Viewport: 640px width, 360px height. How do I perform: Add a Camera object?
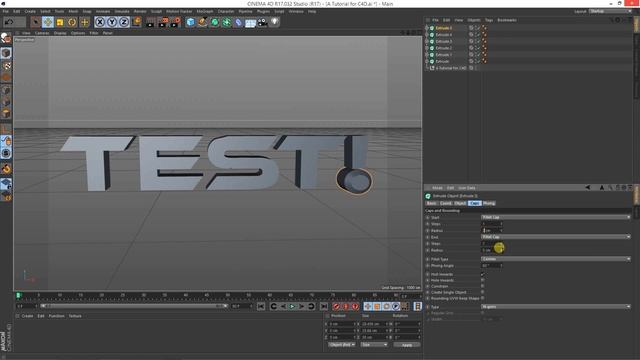pyautogui.click(x=262, y=22)
